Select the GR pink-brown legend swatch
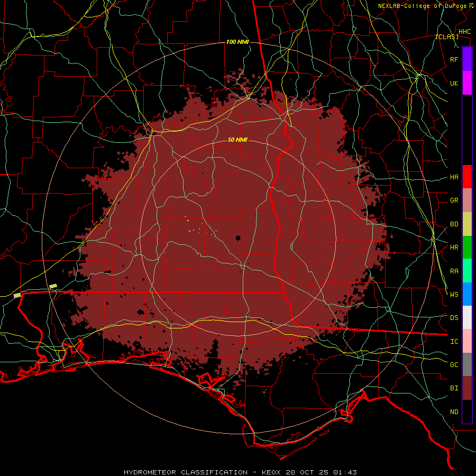 [467, 200]
